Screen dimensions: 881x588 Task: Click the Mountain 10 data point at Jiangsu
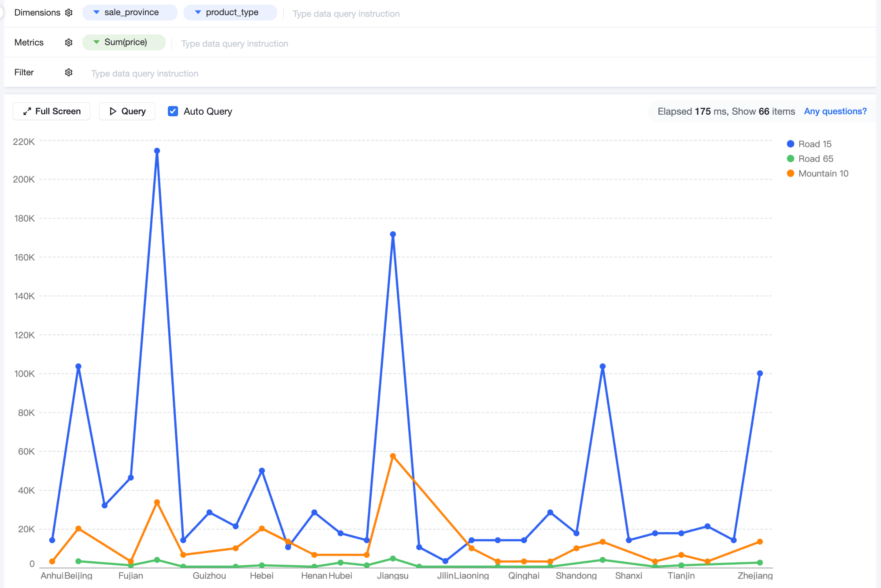[393, 456]
